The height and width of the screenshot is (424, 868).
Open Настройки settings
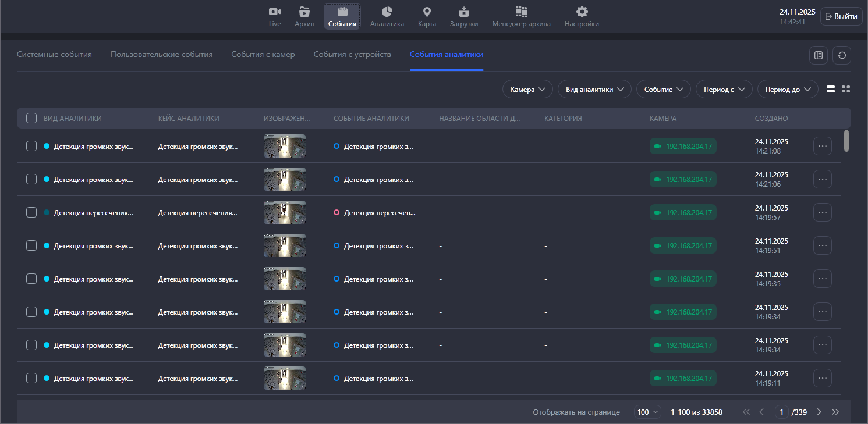pos(581,16)
